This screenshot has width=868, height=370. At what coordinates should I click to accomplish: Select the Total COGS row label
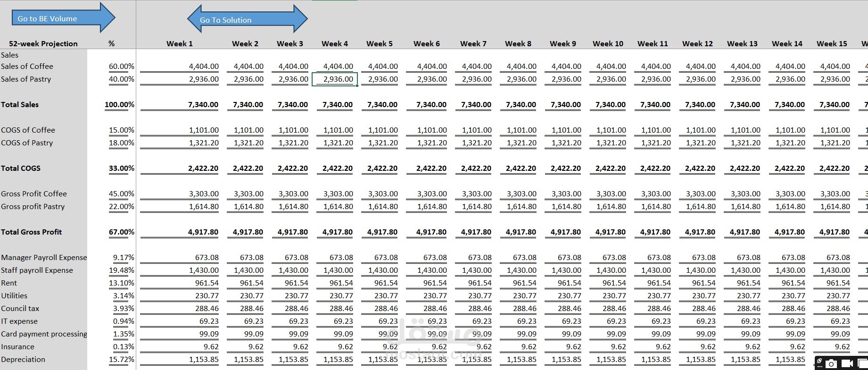tap(21, 168)
